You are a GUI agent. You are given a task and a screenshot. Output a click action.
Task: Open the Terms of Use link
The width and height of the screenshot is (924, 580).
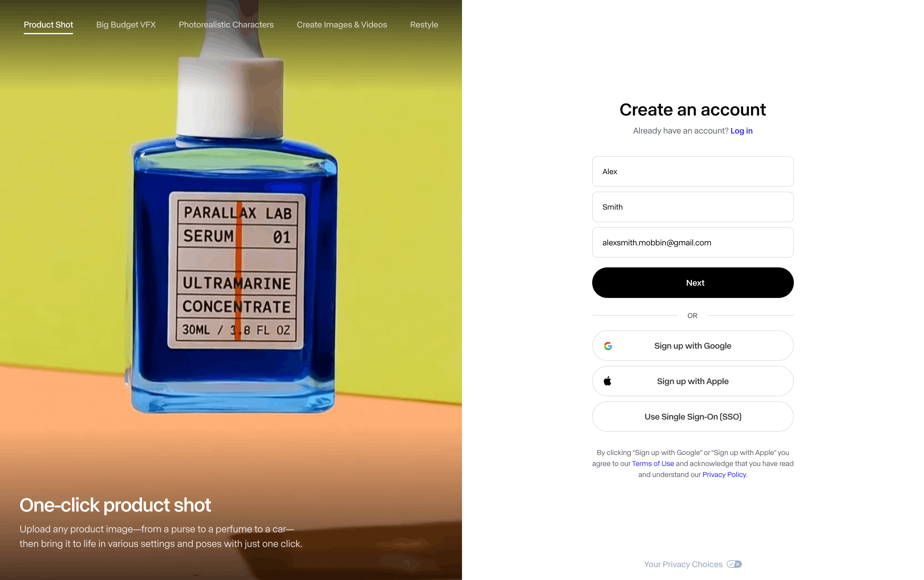[653, 464]
